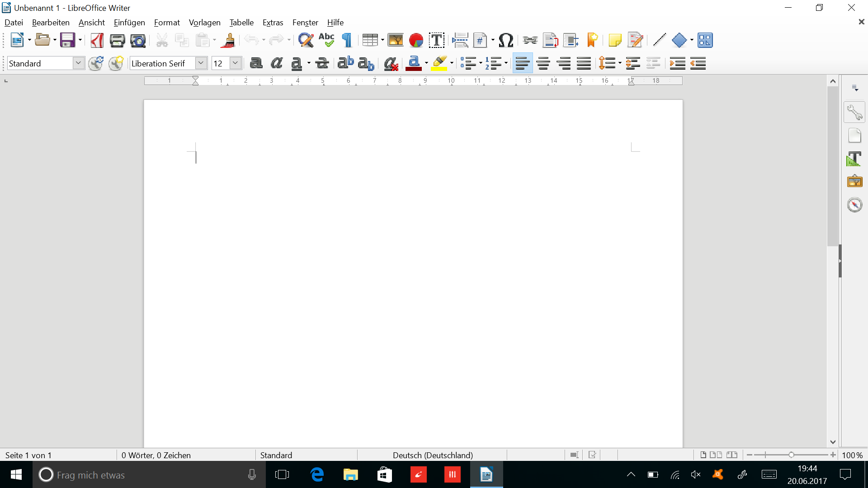Open the Vorlagen menu
868x488 pixels.
pyautogui.click(x=204, y=23)
